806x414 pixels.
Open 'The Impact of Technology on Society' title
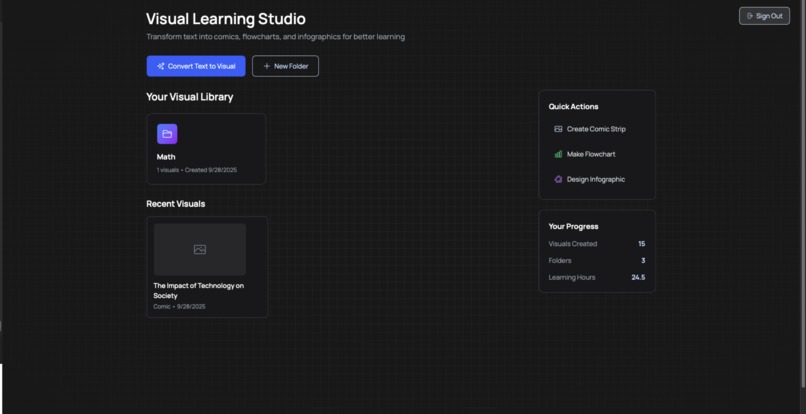pyautogui.click(x=198, y=291)
